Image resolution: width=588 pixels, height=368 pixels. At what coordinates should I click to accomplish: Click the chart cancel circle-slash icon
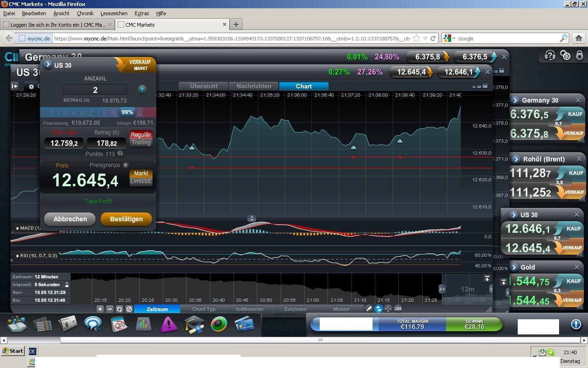(129, 309)
